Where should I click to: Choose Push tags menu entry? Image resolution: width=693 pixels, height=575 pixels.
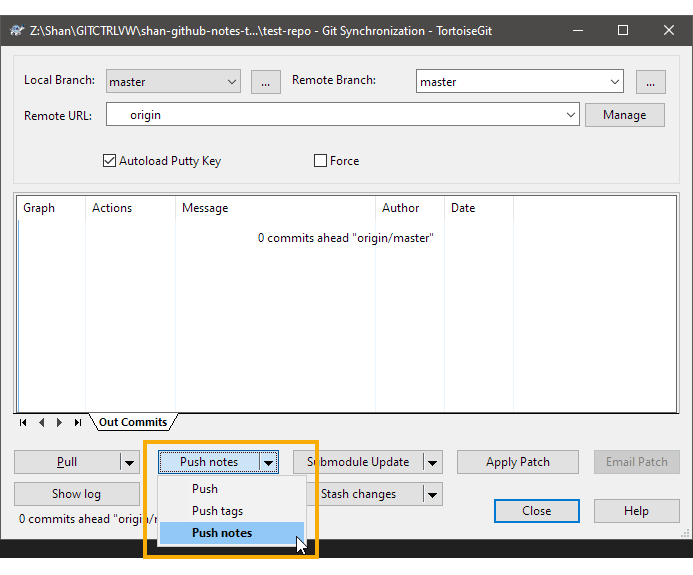coord(232,511)
